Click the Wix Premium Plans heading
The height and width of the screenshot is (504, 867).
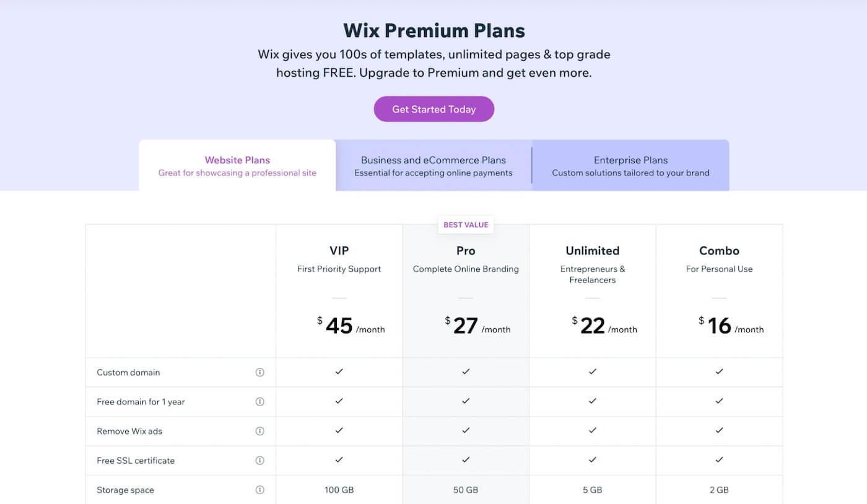[x=434, y=30]
